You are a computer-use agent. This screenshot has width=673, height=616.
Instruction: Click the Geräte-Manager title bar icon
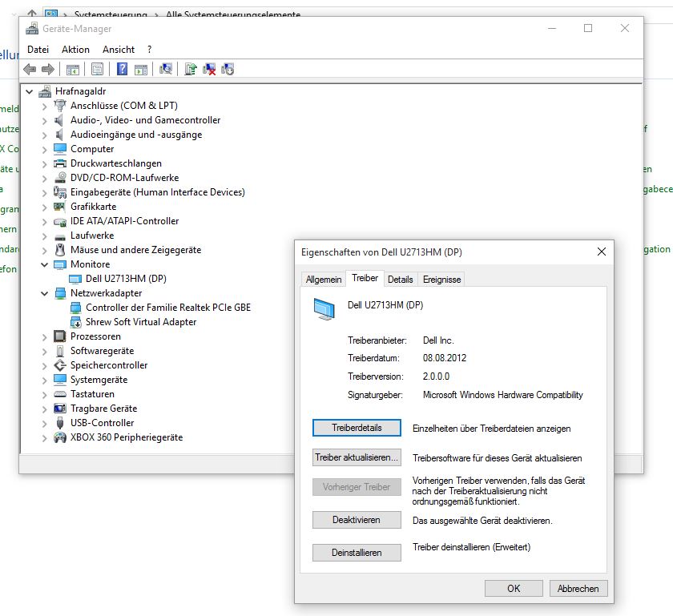point(32,29)
